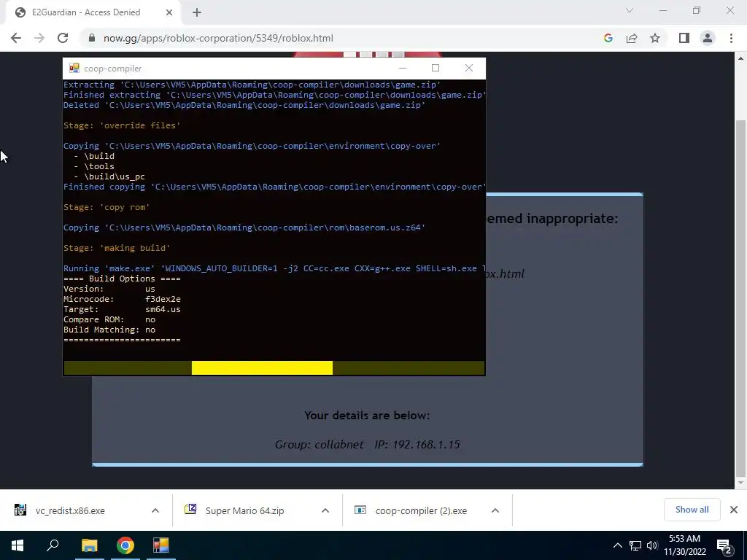Open File Explorer from the taskbar
The height and width of the screenshot is (560, 747).
pyautogui.click(x=89, y=545)
